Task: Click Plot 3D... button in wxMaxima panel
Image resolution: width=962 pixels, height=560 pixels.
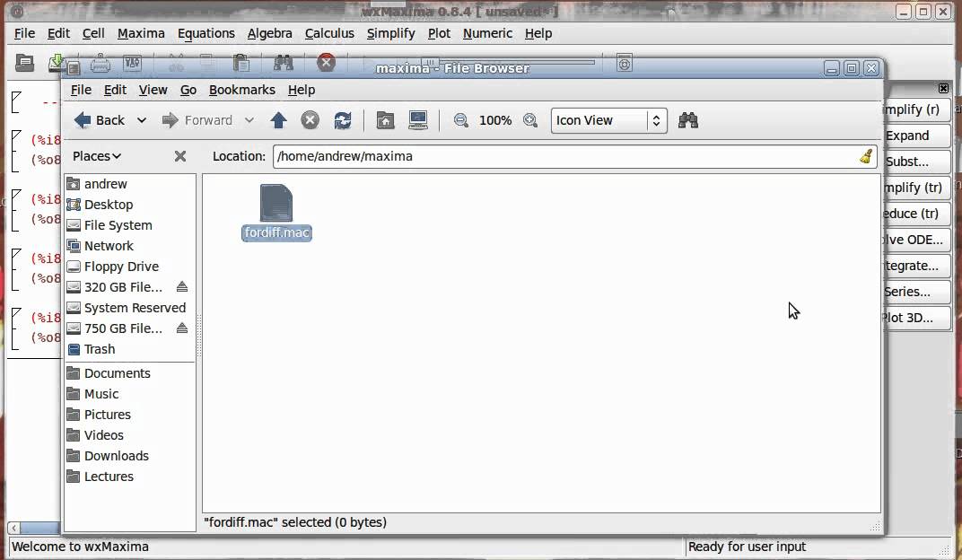Action: (916, 318)
